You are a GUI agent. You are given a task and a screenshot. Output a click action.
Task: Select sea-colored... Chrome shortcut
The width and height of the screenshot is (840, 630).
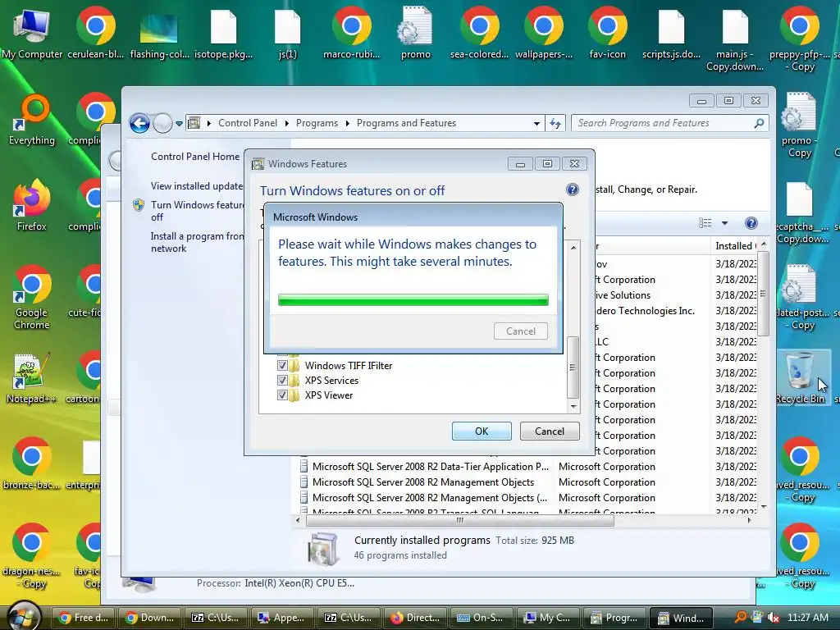tap(479, 32)
